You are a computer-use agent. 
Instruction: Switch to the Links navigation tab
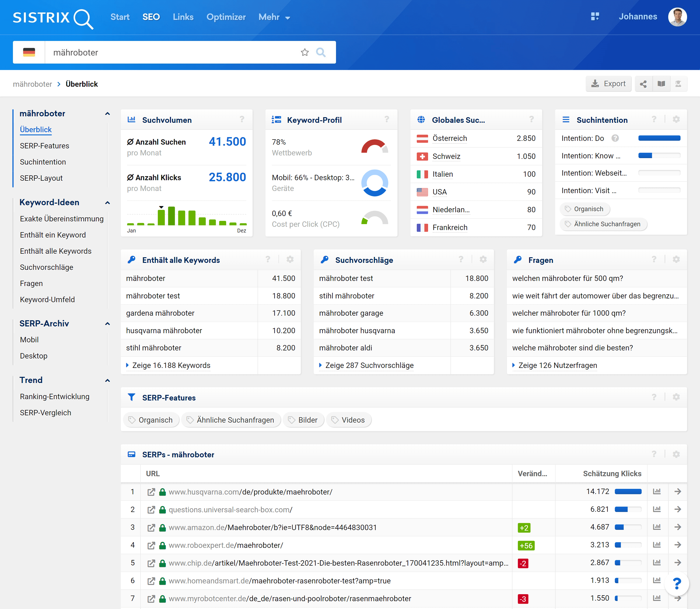coord(183,17)
